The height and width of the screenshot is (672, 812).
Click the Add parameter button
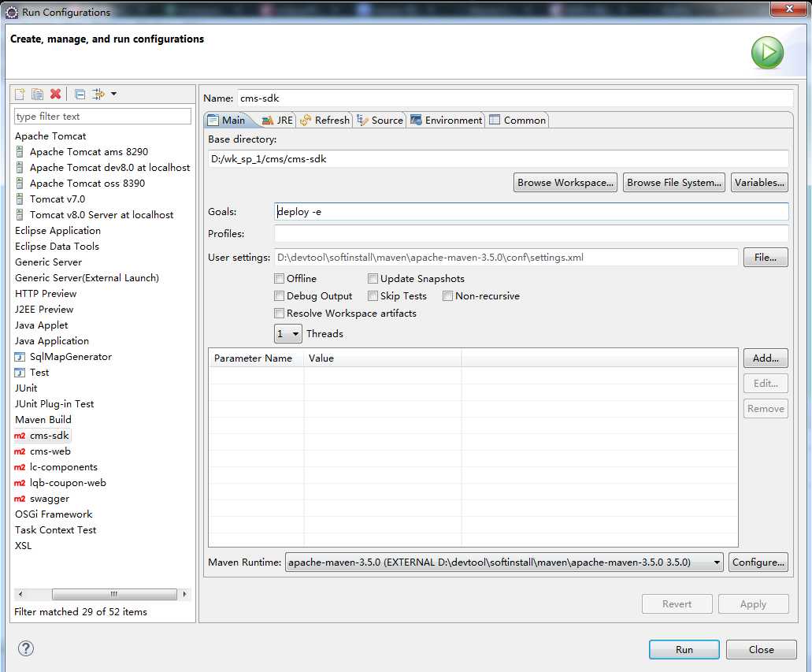(x=766, y=358)
